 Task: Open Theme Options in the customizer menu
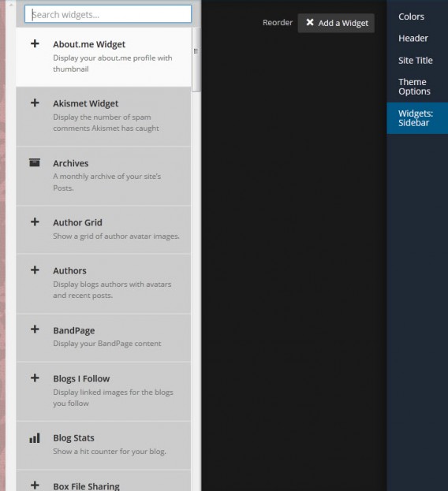tap(414, 87)
